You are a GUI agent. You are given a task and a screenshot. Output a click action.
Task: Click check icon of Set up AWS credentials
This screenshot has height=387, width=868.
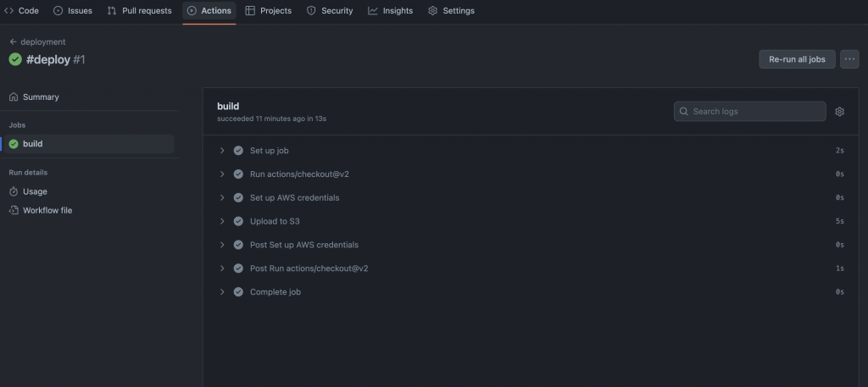pyautogui.click(x=238, y=197)
